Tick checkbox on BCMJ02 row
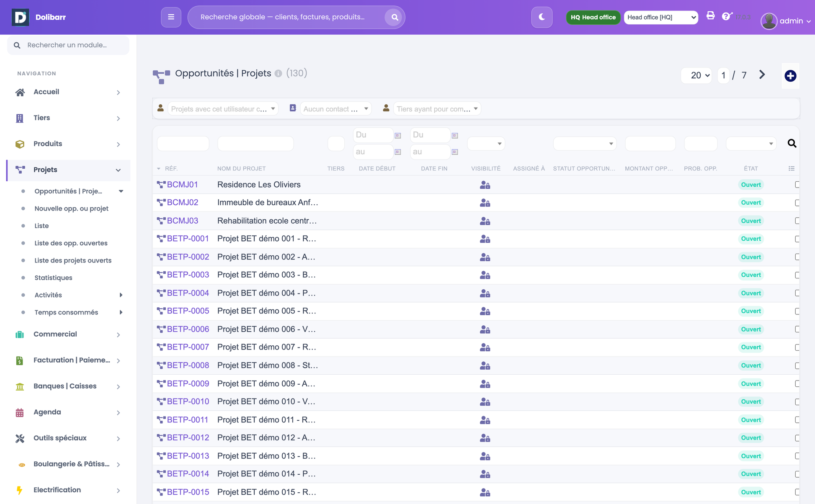 pos(797,203)
